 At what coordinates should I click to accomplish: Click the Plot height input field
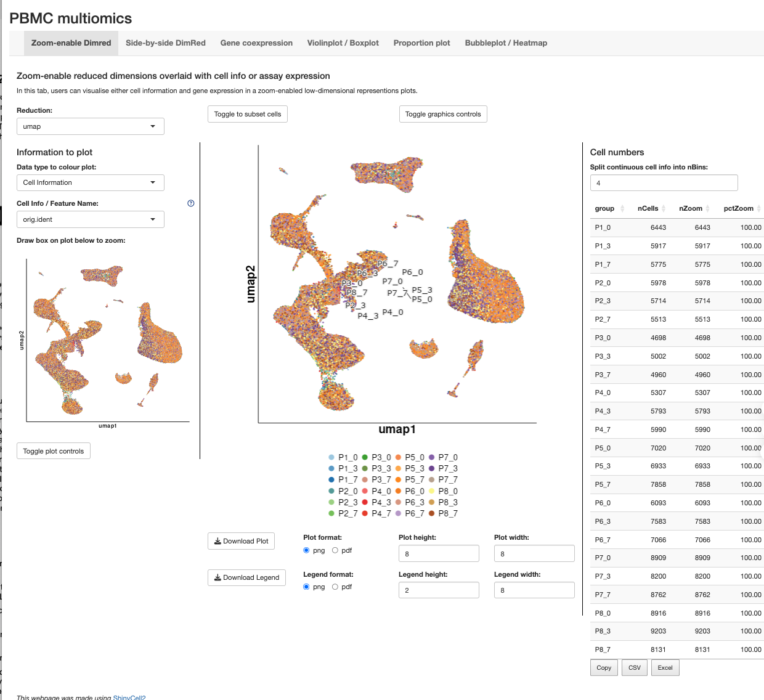click(x=439, y=554)
